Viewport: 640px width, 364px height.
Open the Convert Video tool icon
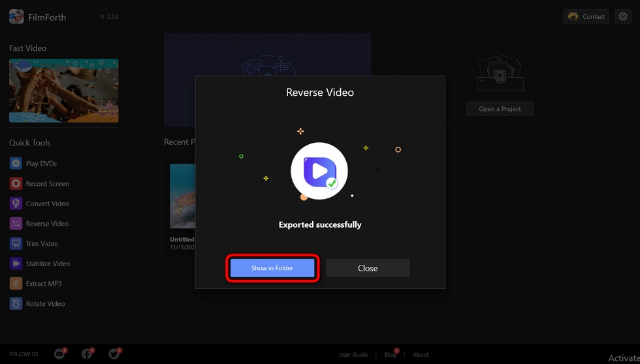tap(16, 204)
